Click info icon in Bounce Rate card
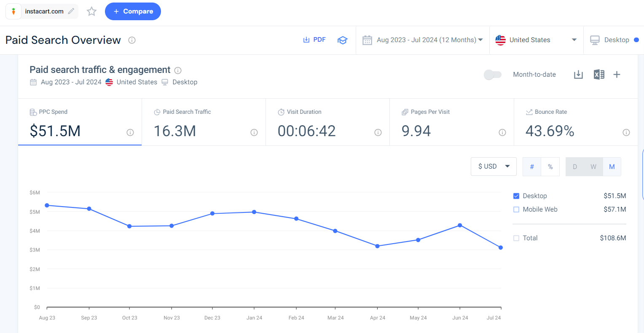Screen dimensions: 644x333 [x=626, y=132]
